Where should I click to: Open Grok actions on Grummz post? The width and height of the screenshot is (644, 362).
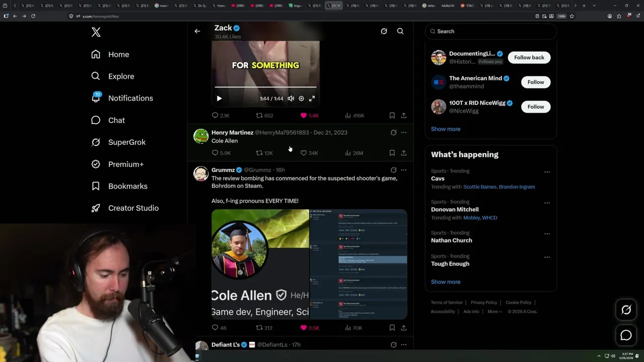tap(393, 170)
